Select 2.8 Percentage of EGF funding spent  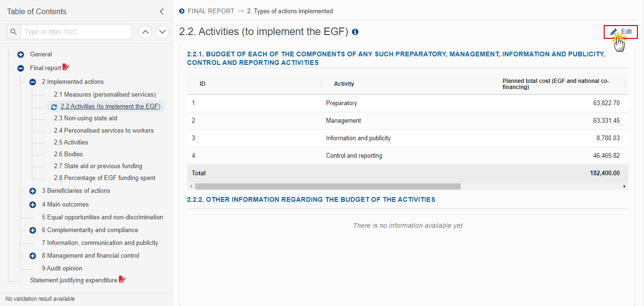[x=105, y=178]
